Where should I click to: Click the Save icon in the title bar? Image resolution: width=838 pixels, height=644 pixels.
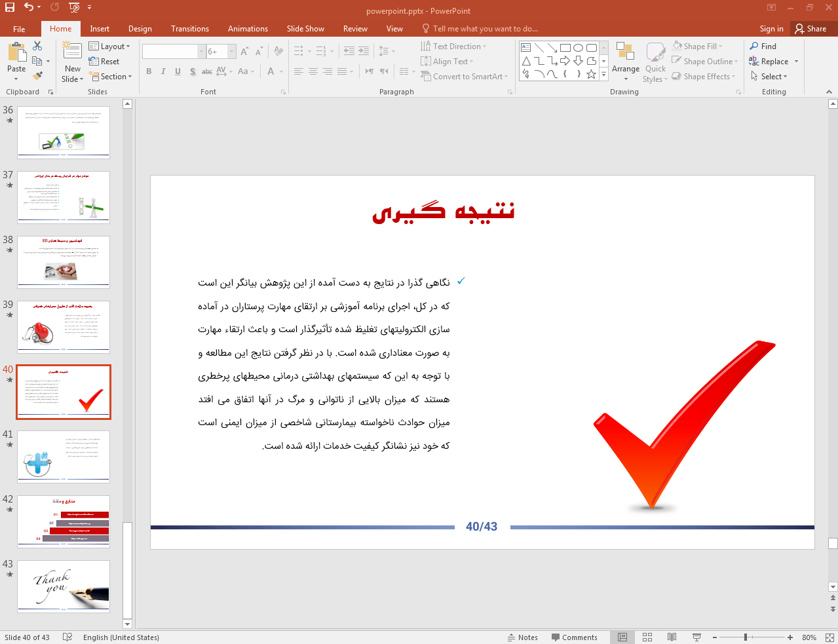click(10, 7)
